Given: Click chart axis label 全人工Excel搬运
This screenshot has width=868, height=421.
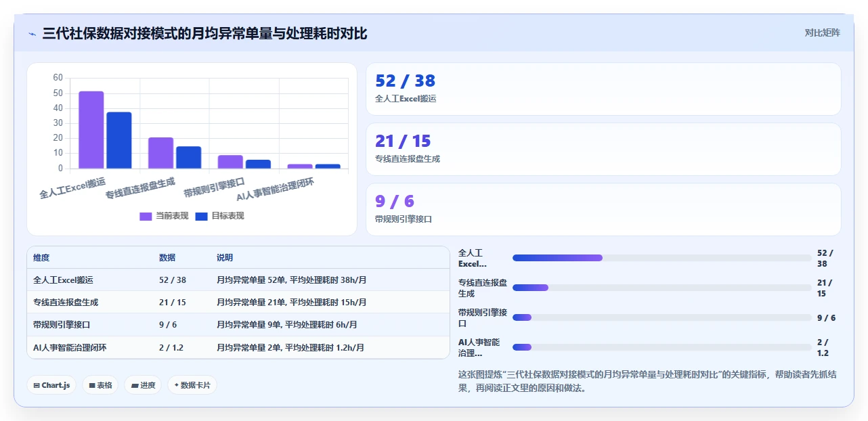Looking at the screenshot, I should [x=72, y=188].
